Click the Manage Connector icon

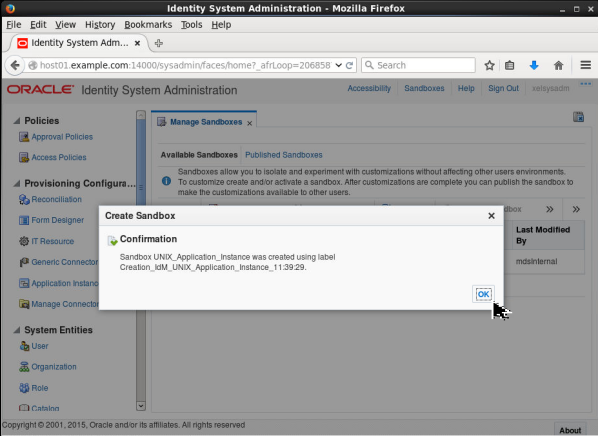point(24,304)
